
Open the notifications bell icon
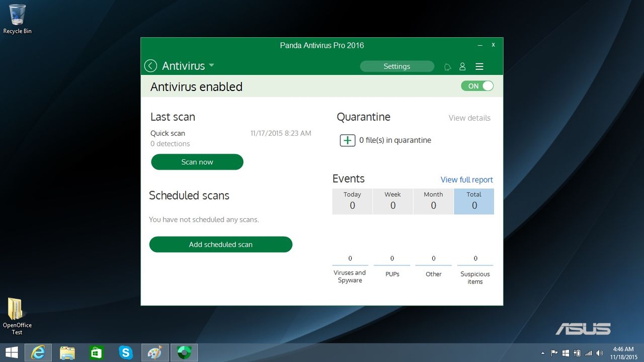coord(447,66)
